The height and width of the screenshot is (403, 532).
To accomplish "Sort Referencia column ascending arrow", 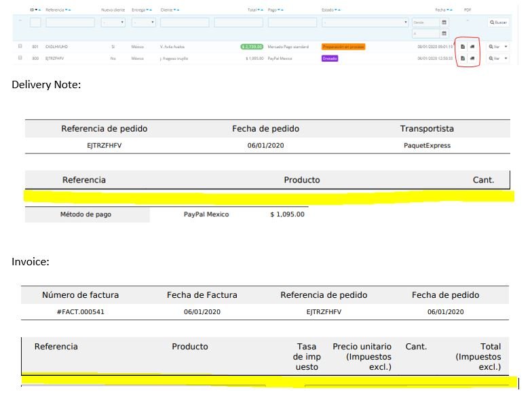I will [69, 9].
